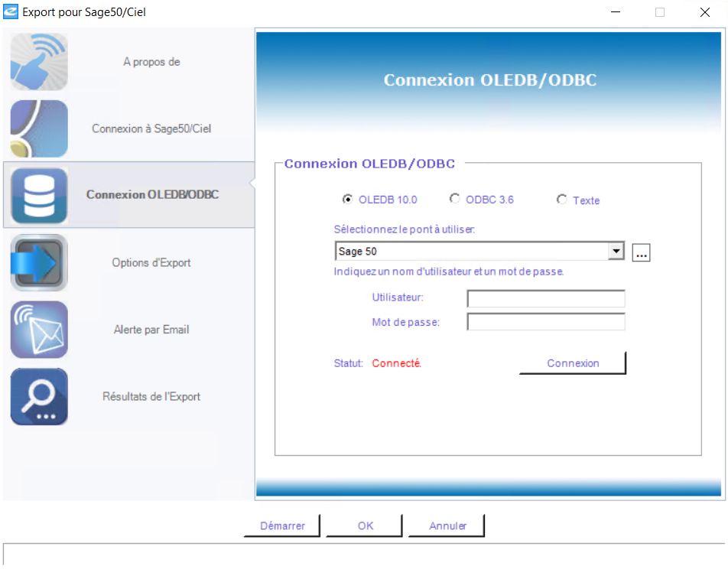
Task: Expand the Sage 50 bridge dropdown arrow
Action: coord(616,252)
